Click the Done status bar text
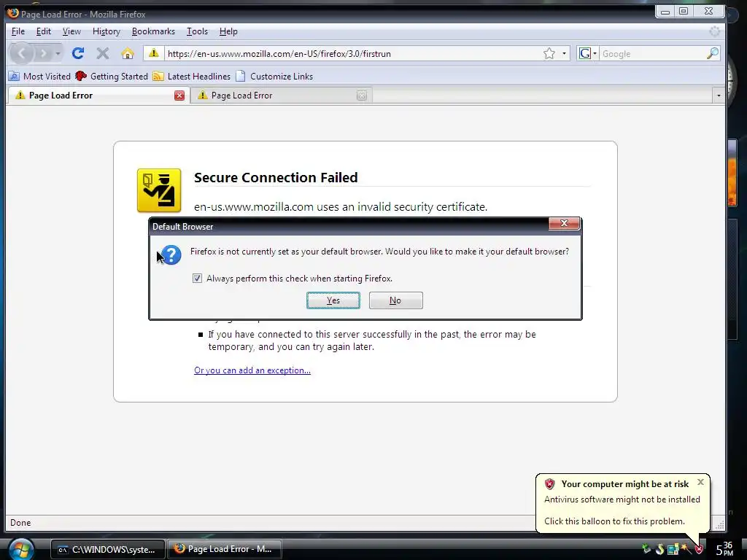747x560 pixels. [x=20, y=522]
